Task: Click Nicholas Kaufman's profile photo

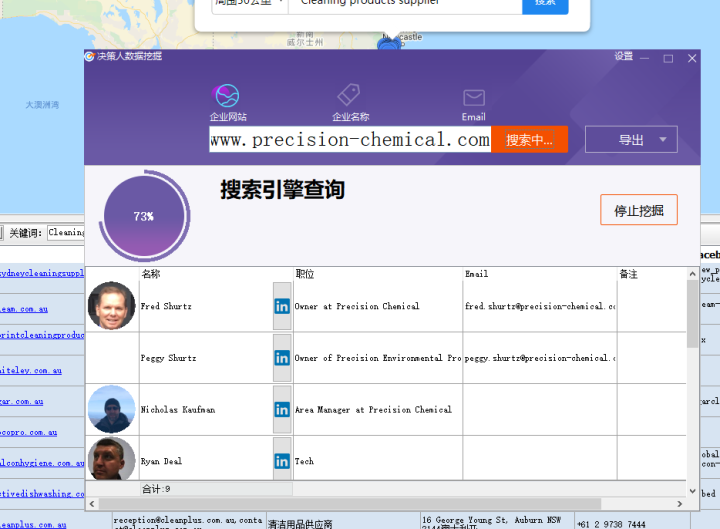Action: click(x=112, y=409)
